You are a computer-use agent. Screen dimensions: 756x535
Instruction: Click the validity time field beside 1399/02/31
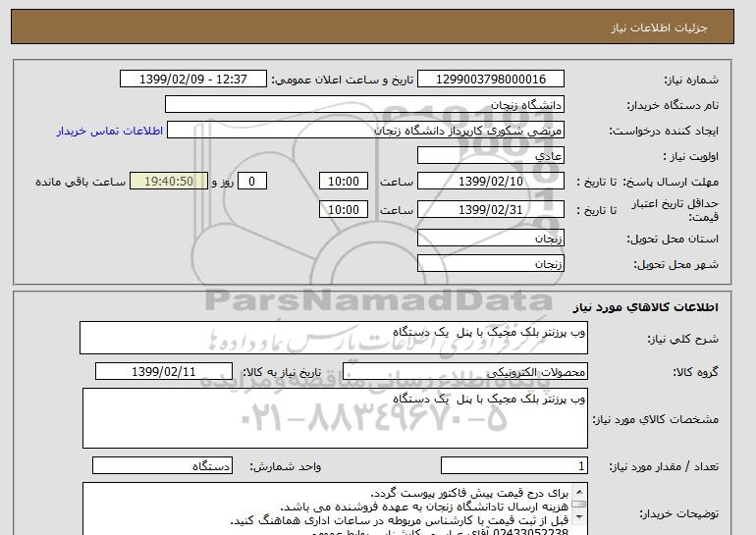point(344,209)
